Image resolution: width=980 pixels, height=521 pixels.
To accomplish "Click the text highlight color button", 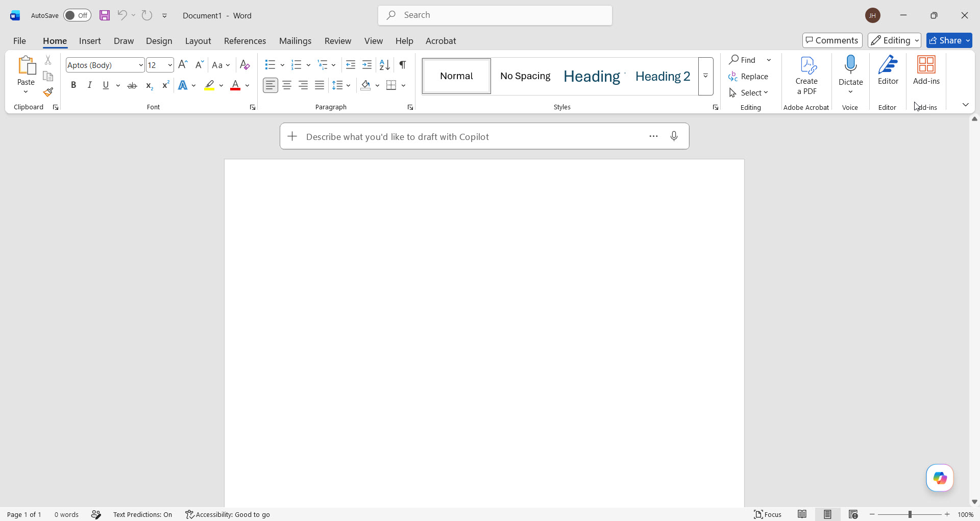I will pos(209,85).
